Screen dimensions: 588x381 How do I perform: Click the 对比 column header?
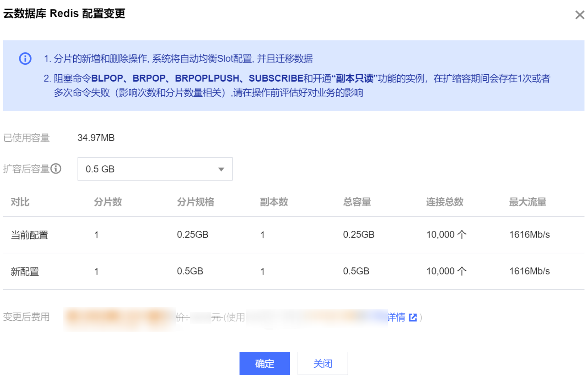click(x=20, y=202)
